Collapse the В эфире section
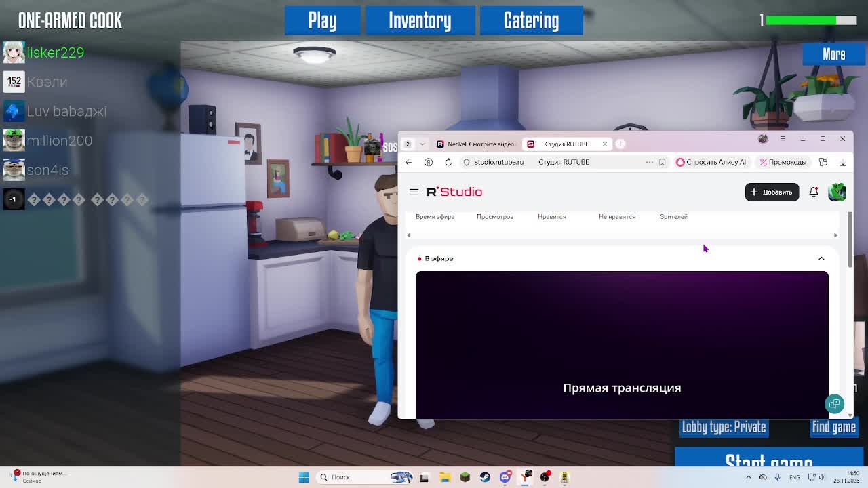 pos(821,258)
